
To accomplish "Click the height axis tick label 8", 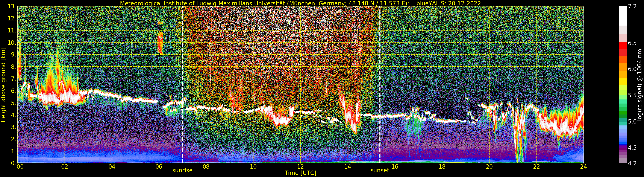I will pos(14,67).
